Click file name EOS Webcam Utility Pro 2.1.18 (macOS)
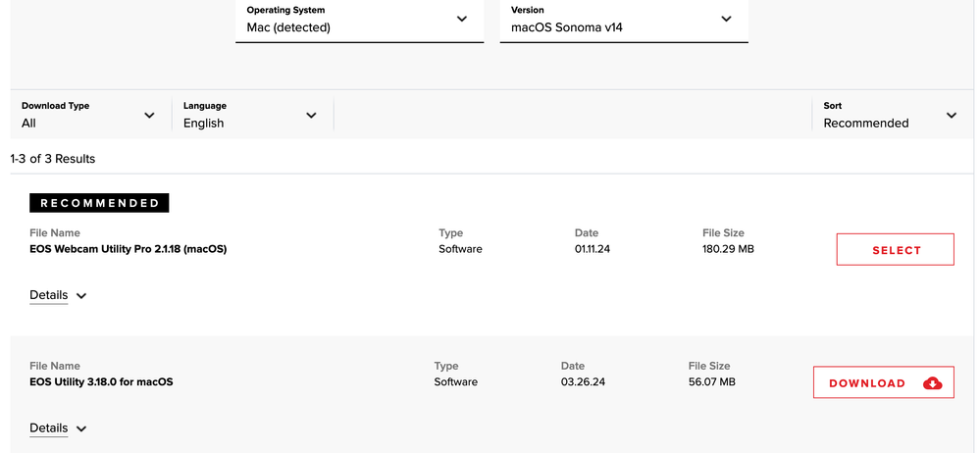 click(x=129, y=249)
